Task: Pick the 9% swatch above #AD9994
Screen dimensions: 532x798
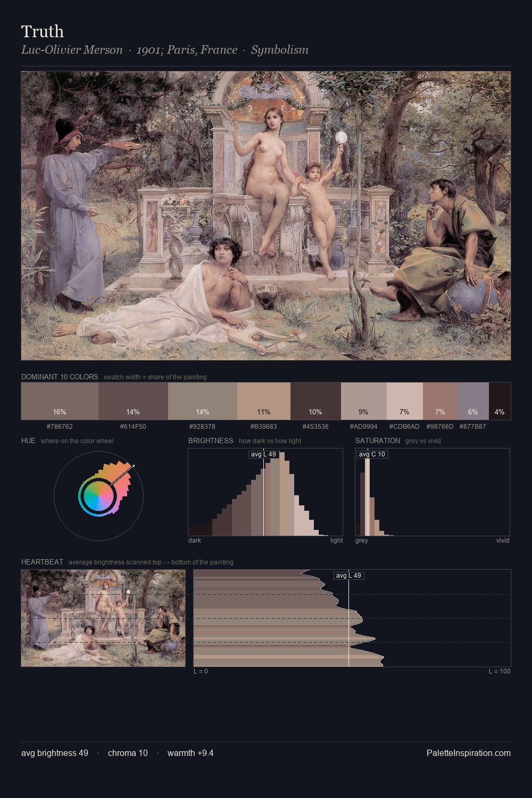Action: click(364, 401)
